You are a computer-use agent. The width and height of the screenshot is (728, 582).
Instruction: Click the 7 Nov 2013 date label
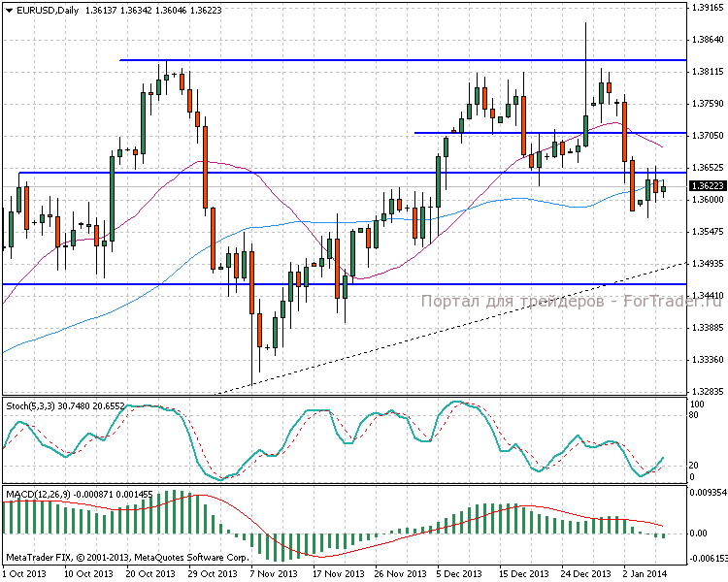275,573
